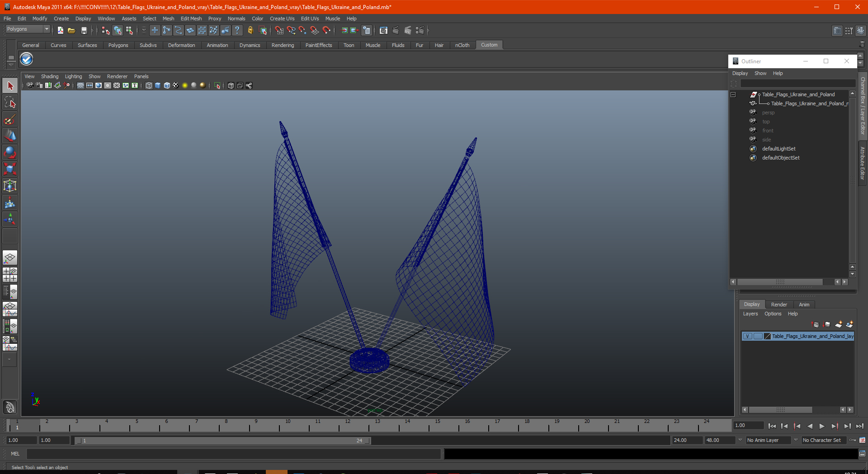
Task: Enable smooth shade all in viewport
Action: 158,85
